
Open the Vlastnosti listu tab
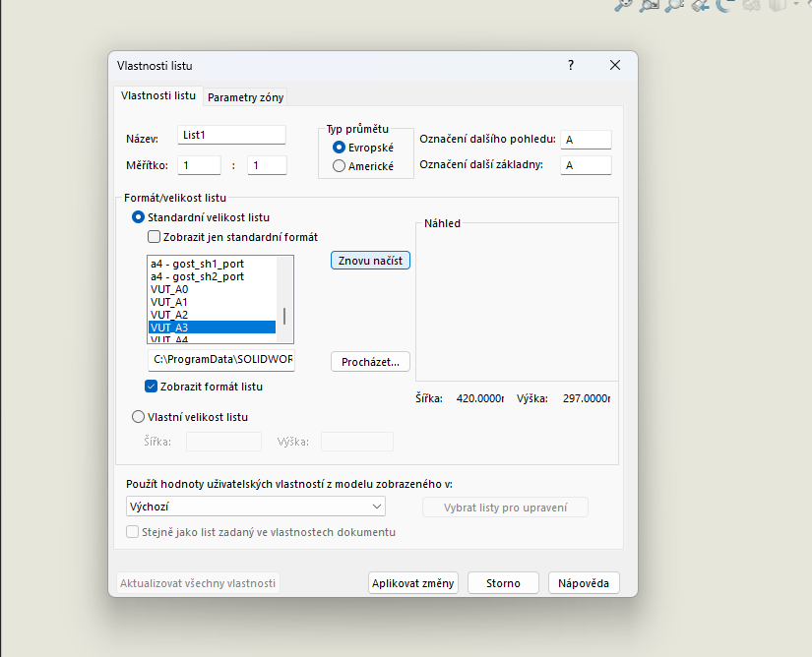tap(157, 96)
